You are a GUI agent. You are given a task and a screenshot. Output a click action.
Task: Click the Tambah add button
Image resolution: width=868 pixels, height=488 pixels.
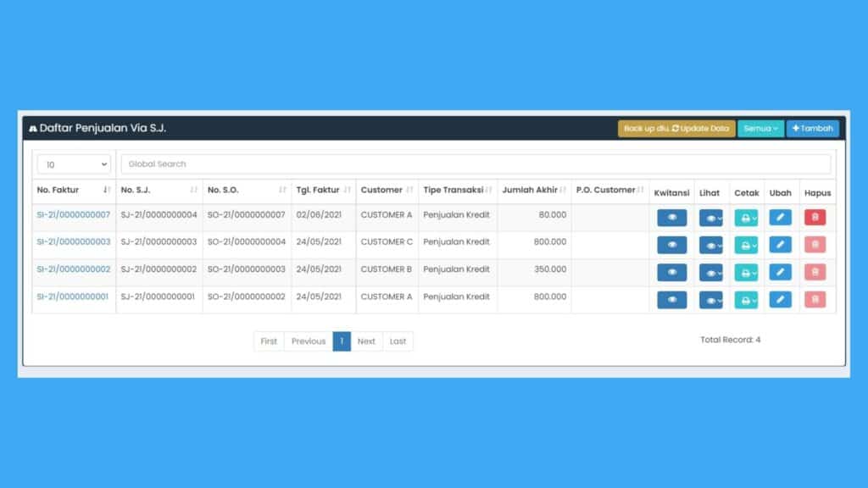tap(812, 129)
